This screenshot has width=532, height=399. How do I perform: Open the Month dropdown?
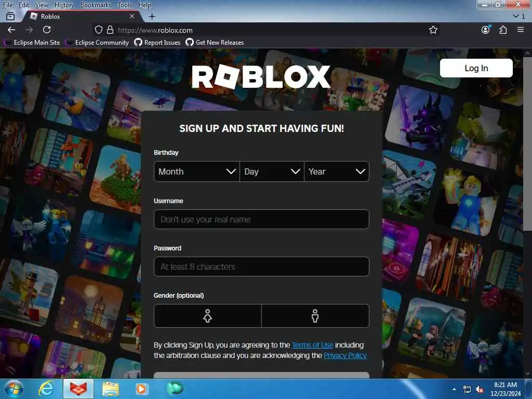click(x=197, y=171)
